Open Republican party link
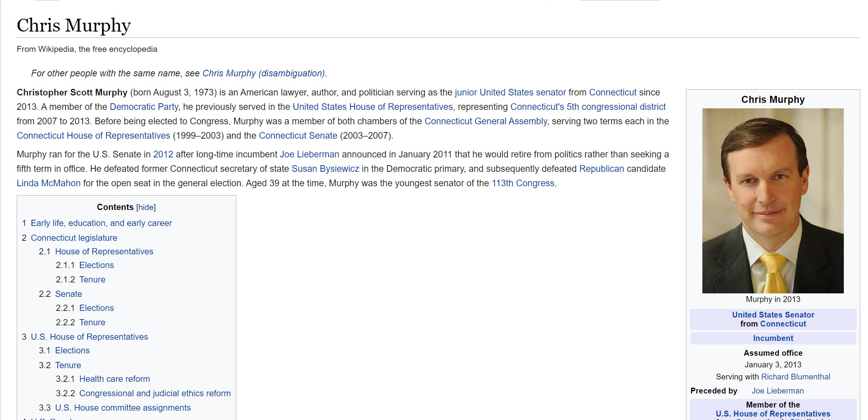The width and height of the screenshot is (868, 420). pos(602,169)
